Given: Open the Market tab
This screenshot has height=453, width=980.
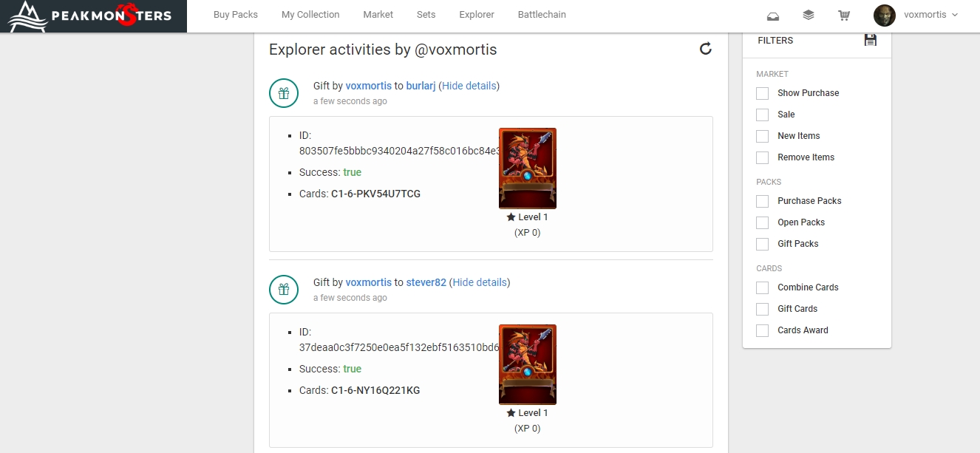Looking at the screenshot, I should point(378,15).
